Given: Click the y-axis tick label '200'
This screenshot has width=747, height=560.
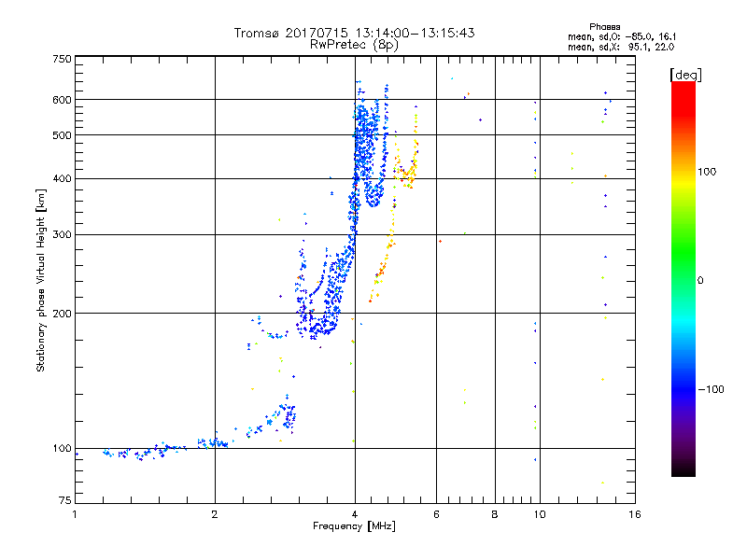Looking at the screenshot, I should click(62, 314).
